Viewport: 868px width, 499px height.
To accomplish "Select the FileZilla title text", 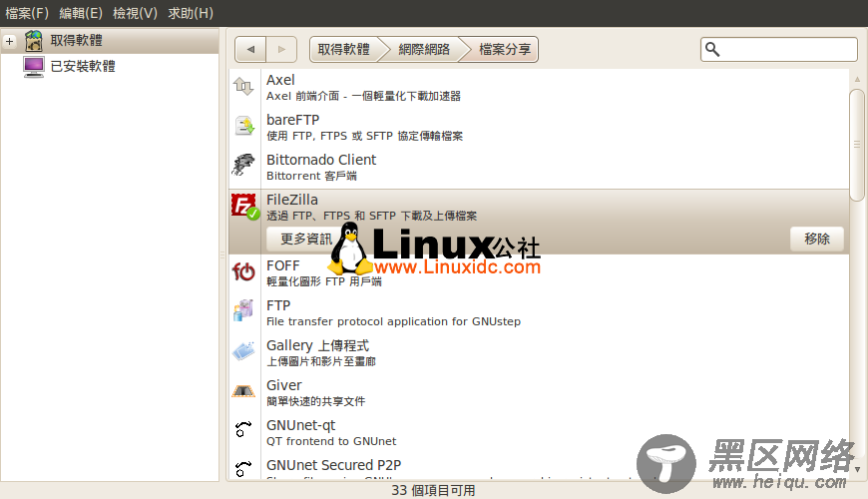I will click(x=292, y=200).
